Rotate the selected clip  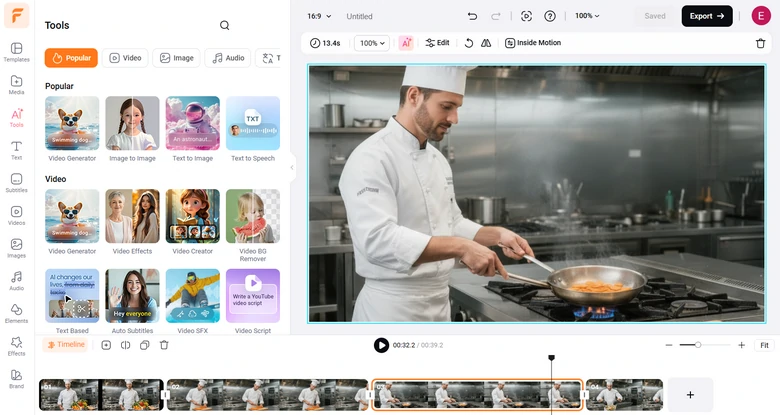[x=469, y=43]
